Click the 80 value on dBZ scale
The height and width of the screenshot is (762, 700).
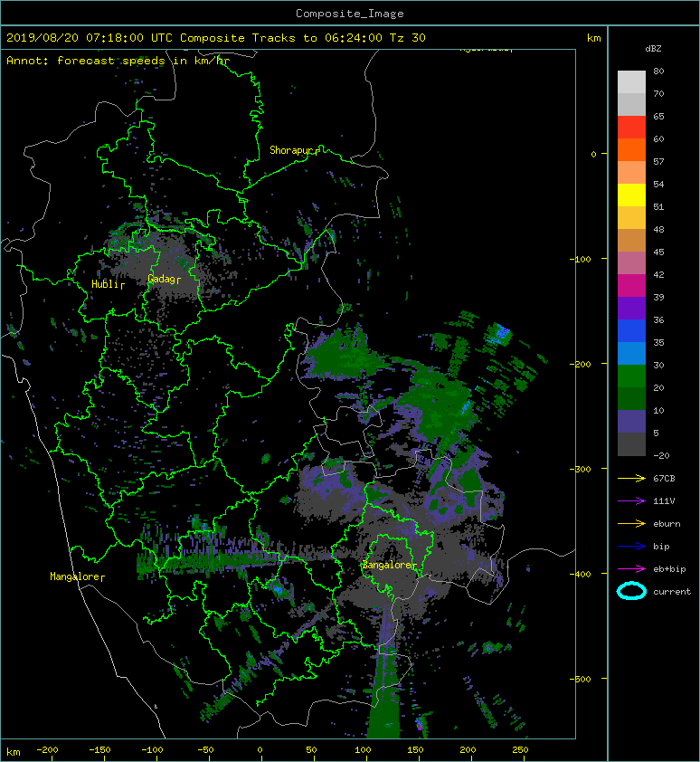tap(658, 71)
